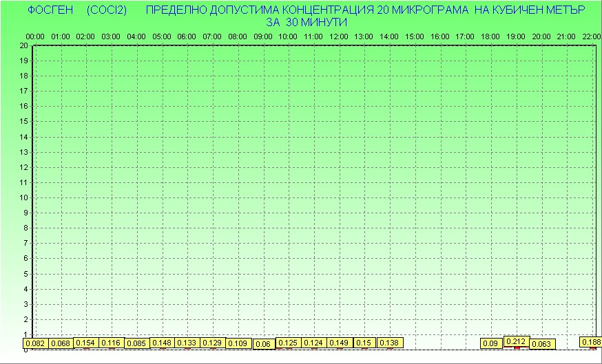Click the 18:00 time axis label
This screenshot has width=602, height=364.
click(490, 37)
